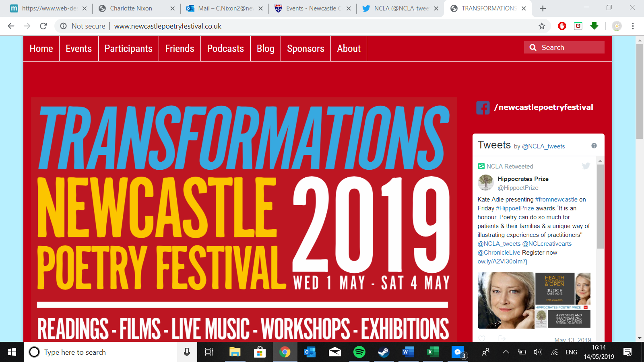Reload the page with the refresh icon
The image size is (644, 362).
click(x=43, y=26)
